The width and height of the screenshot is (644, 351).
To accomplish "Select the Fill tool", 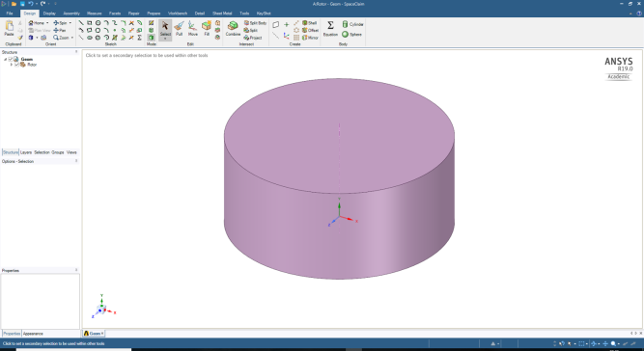I will [x=207, y=29].
